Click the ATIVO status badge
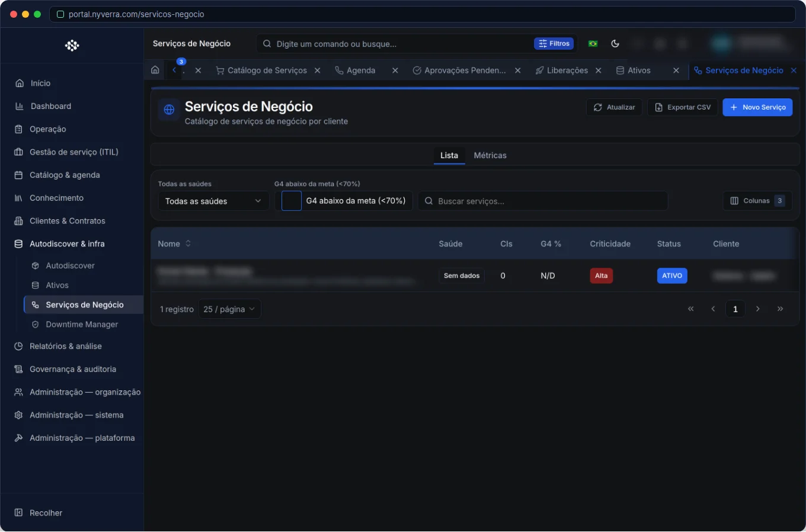 pos(672,275)
